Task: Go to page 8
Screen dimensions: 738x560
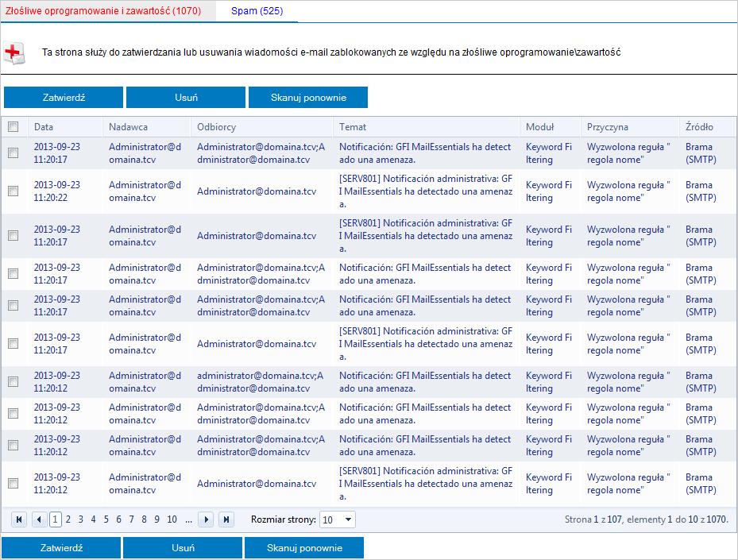Action: coord(144,519)
